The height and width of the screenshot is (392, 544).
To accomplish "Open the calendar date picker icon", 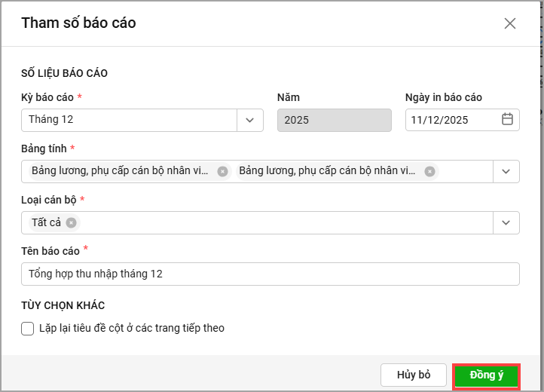I will point(507,120).
